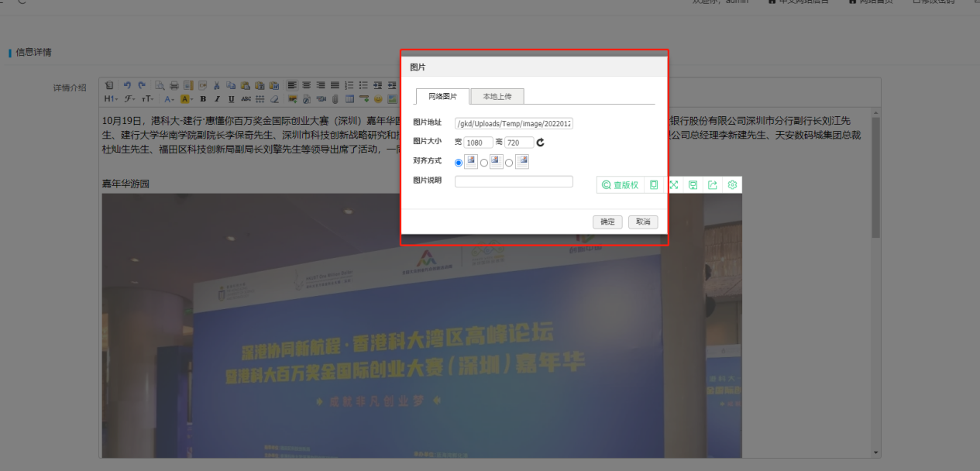Select the third alignment radio button
The image size is (980, 471).
click(x=509, y=163)
